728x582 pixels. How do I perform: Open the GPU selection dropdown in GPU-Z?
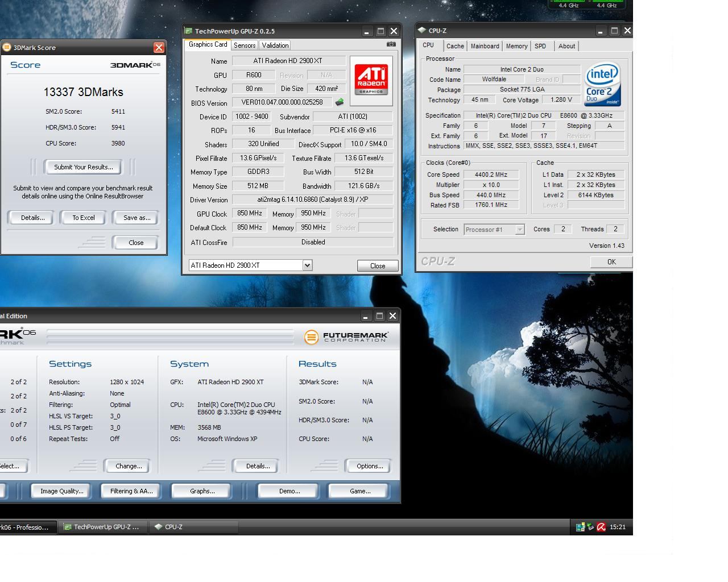(307, 265)
